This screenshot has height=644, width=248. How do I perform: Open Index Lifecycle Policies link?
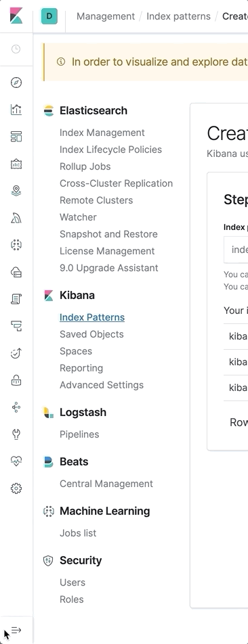click(110, 149)
